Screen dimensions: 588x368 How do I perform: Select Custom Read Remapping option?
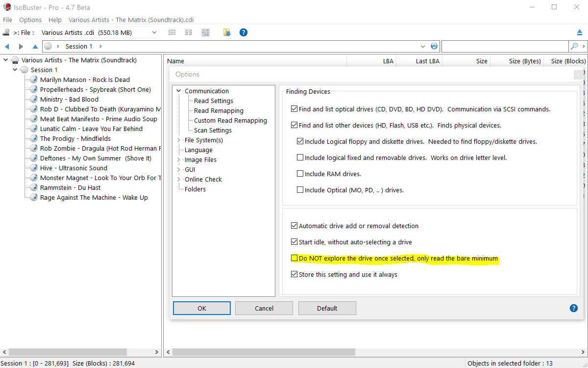230,120
